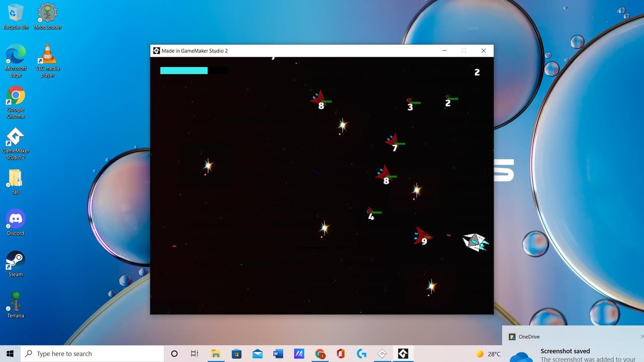Switch to the running game taskbar icon
Viewport: 644px width, 362px height.
403,353
